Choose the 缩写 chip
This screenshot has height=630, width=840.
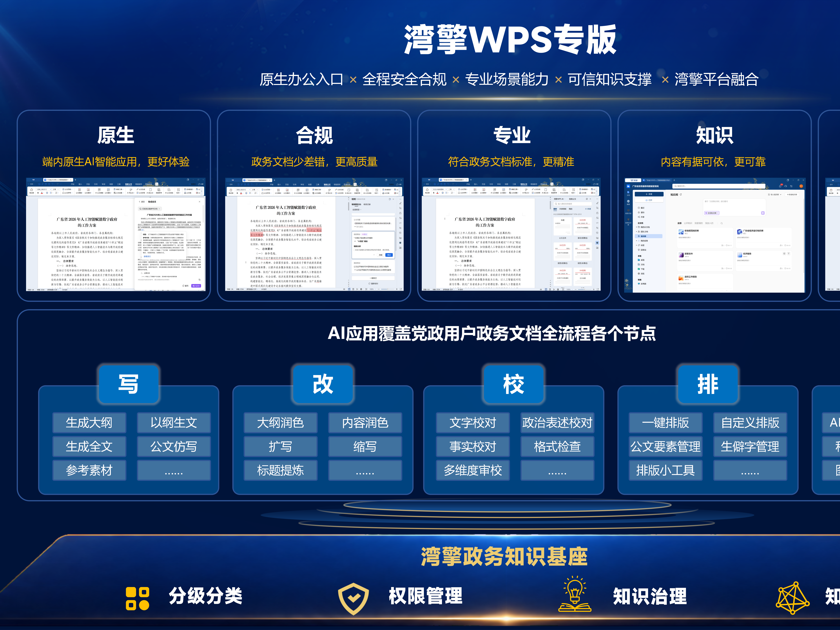pyautogui.click(x=365, y=447)
